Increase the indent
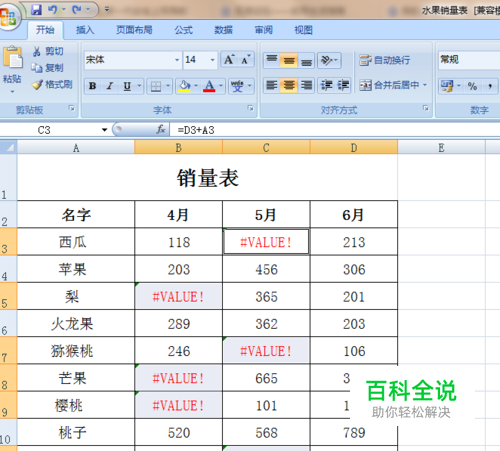The image size is (500, 451). pyautogui.click(x=343, y=85)
